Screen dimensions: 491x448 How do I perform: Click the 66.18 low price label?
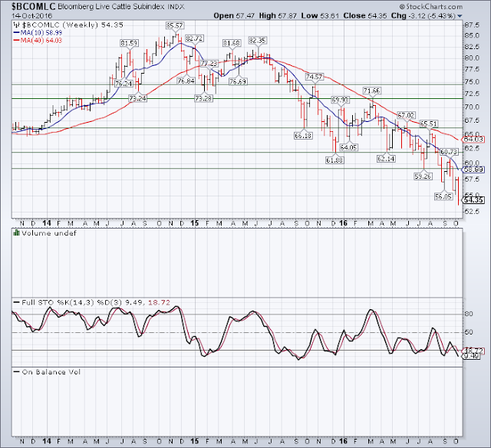click(303, 136)
